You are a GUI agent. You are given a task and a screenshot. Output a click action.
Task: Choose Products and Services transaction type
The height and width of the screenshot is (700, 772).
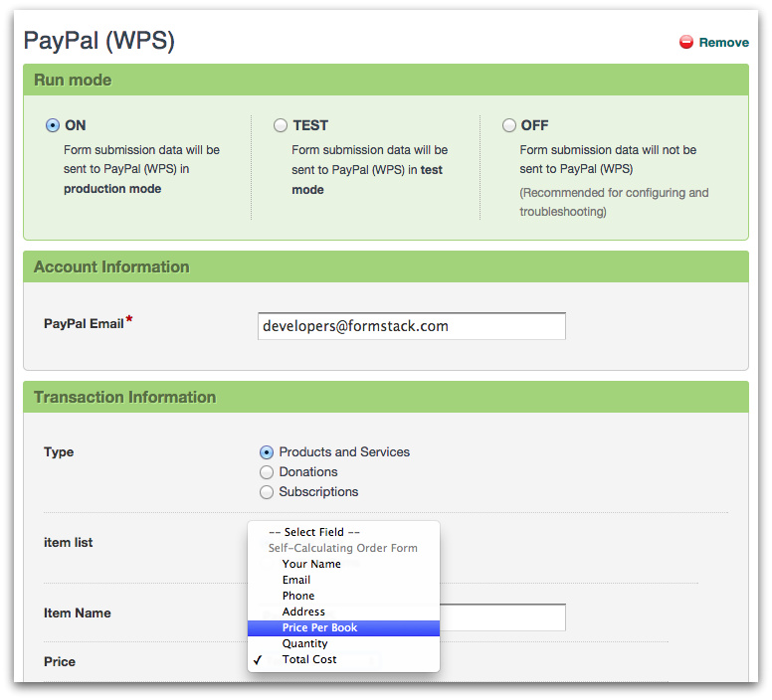[x=267, y=452]
